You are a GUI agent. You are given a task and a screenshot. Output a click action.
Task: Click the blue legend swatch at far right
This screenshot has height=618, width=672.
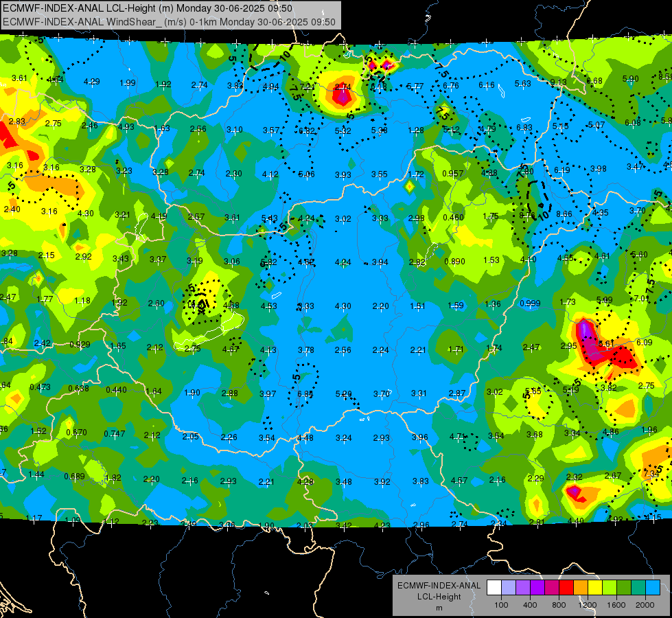coord(653,587)
